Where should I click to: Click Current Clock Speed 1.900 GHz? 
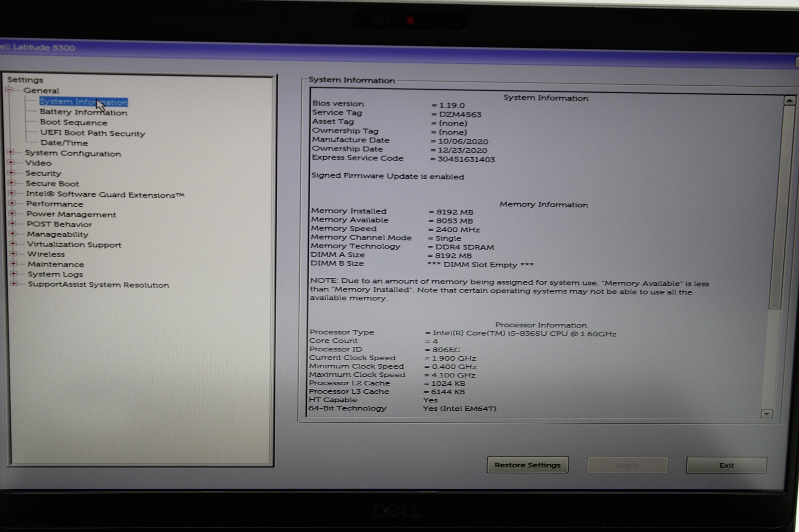point(454,359)
